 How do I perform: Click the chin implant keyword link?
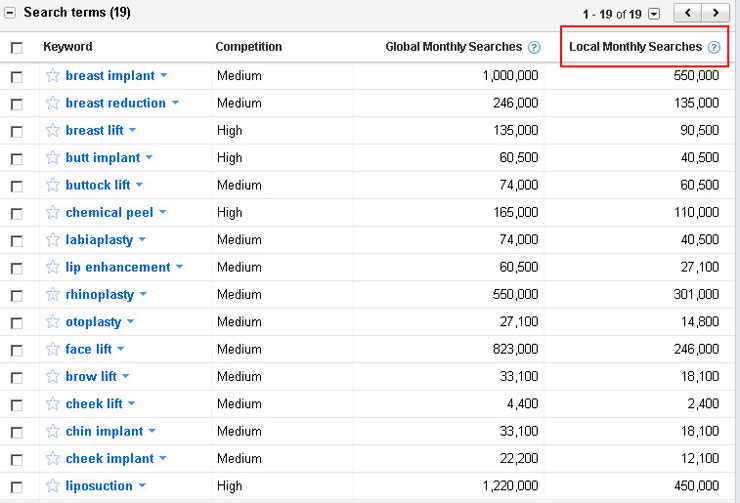click(104, 431)
